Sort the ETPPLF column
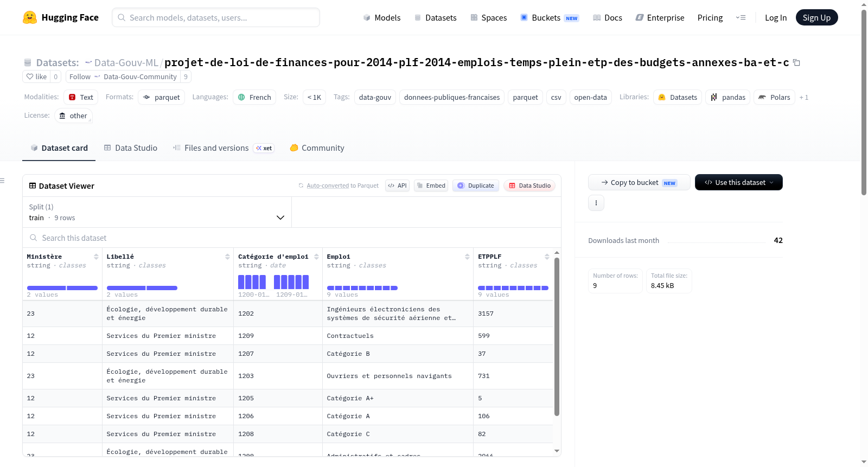Image resolution: width=868 pixels, height=467 pixels. [547, 257]
